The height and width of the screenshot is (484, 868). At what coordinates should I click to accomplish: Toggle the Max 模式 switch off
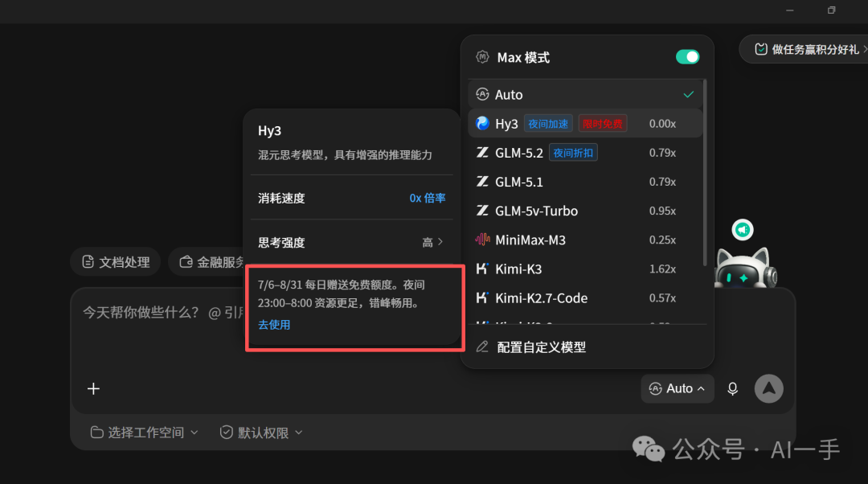[687, 57]
